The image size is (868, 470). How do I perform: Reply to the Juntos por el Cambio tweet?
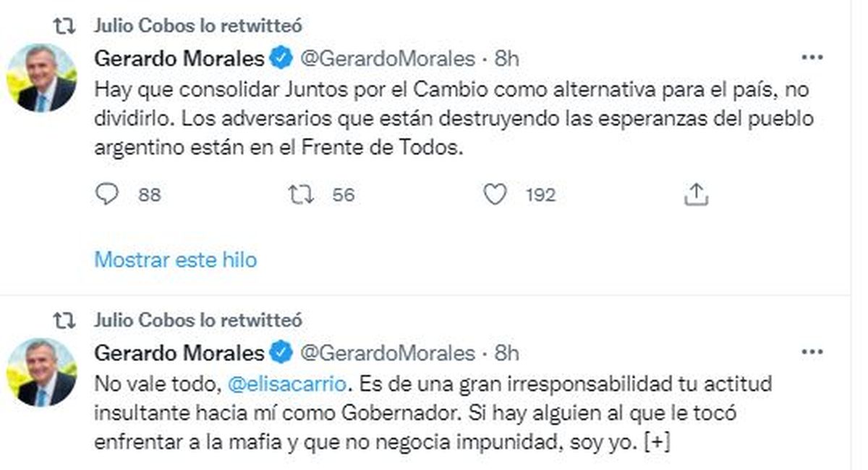click(x=106, y=195)
